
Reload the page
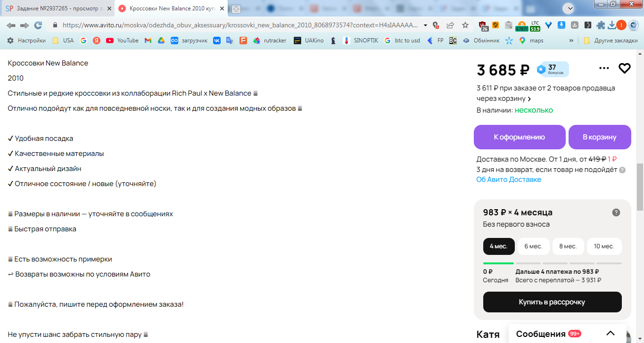(38, 25)
